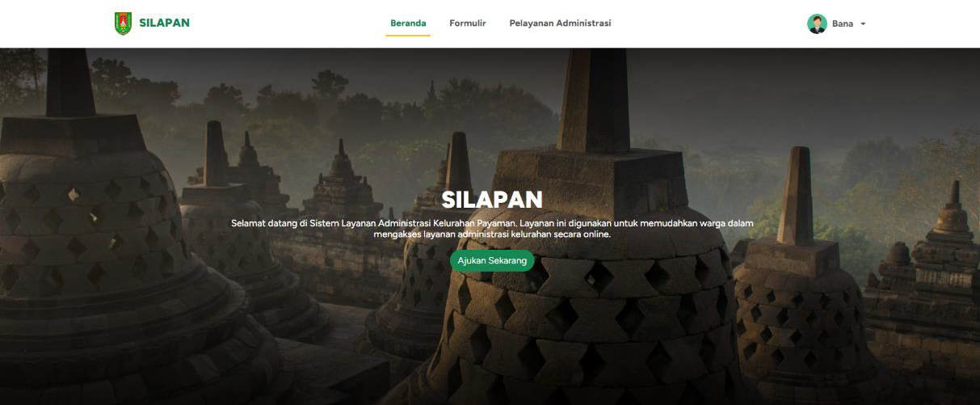
Task: Click the SILAPAN crest logo icon
Action: click(x=123, y=23)
